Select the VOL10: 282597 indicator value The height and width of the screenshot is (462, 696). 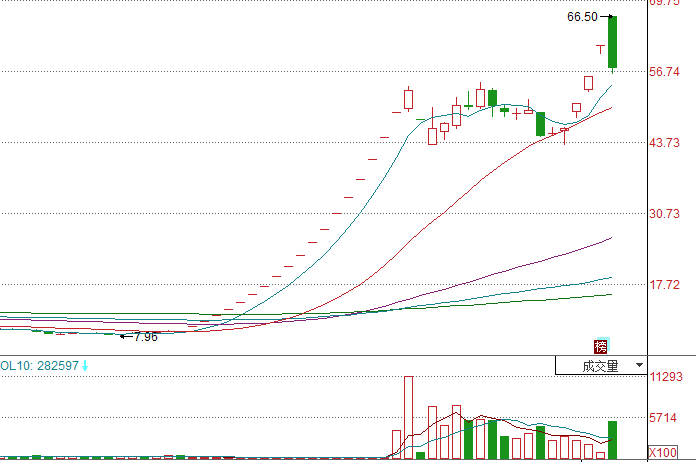[x=40, y=366]
